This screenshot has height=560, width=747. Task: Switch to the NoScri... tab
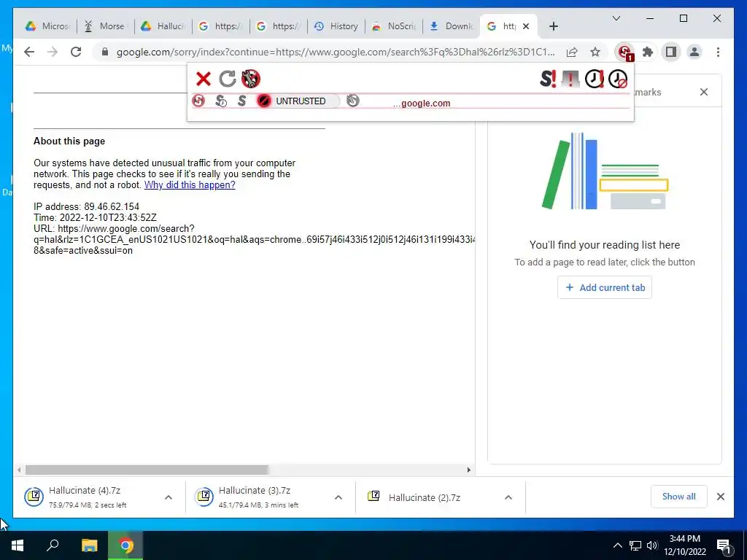tap(394, 26)
